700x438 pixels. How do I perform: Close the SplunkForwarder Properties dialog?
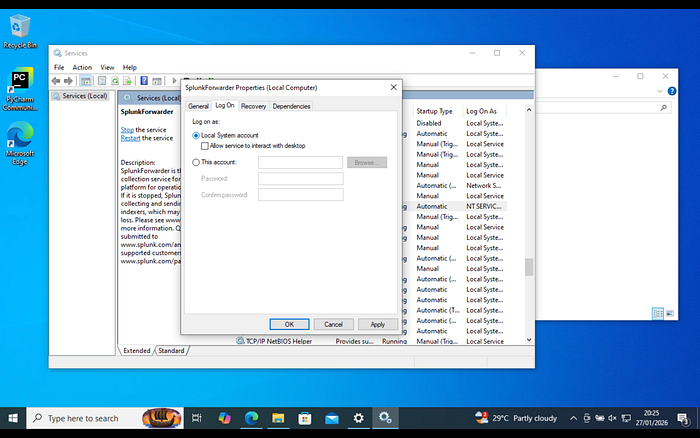[x=393, y=88]
